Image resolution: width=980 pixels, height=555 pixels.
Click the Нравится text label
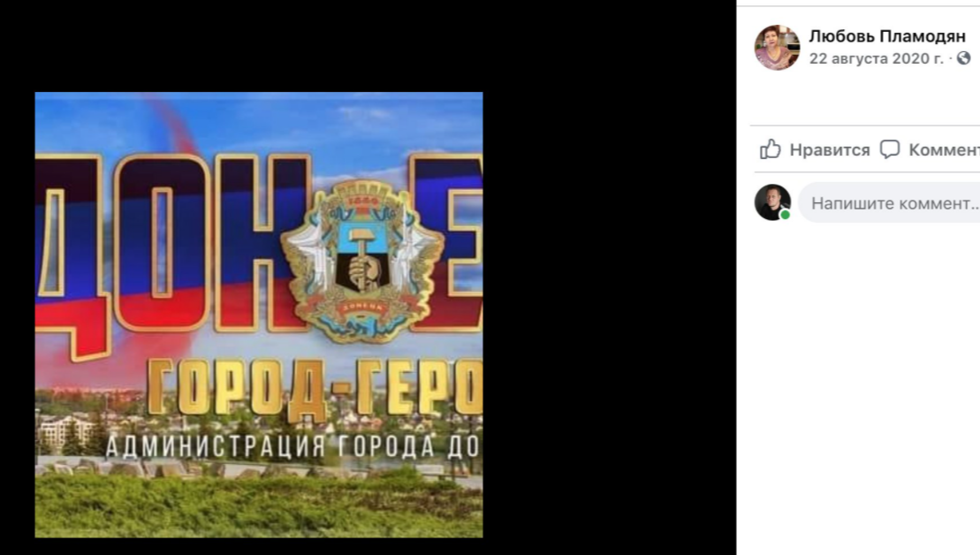(x=830, y=150)
